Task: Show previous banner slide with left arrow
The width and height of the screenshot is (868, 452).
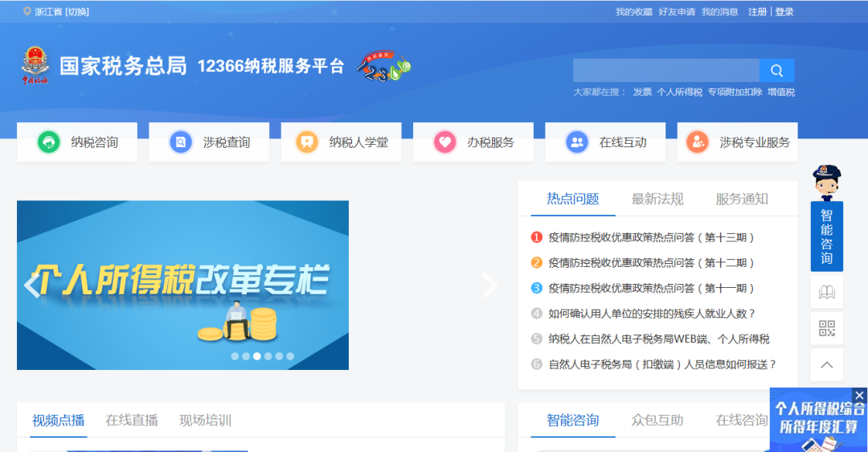Action: point(31,286)
